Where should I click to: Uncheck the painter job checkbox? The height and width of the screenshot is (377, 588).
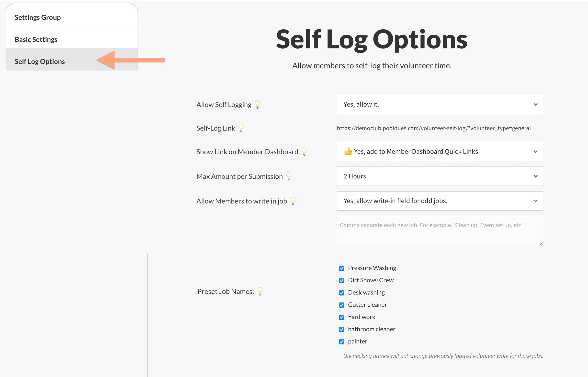tap(342, 342)
